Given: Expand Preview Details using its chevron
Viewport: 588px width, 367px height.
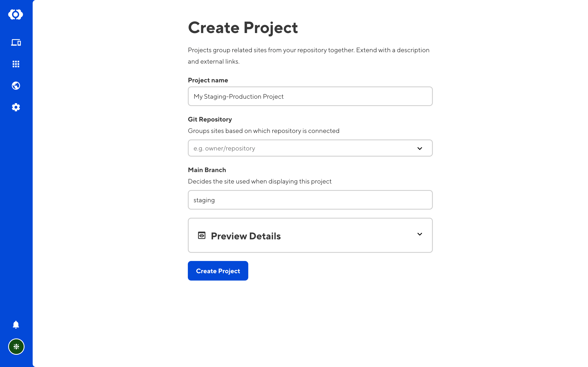Looking at the screenshot, I should coord(420,234).
